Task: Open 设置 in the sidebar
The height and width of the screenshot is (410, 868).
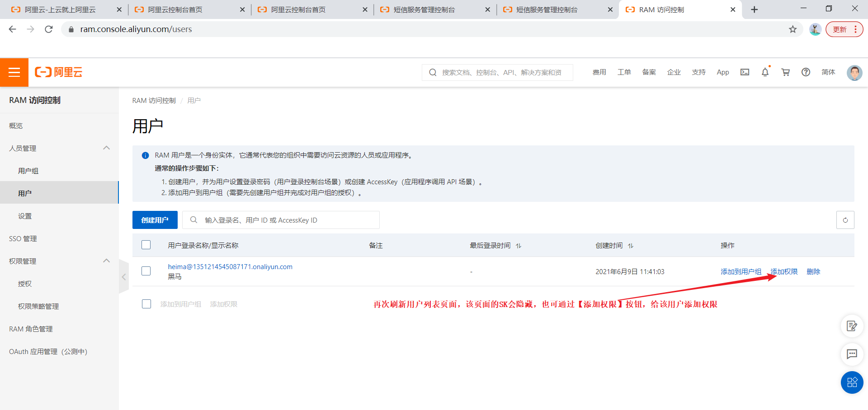Action: click(x=25, y=216)
